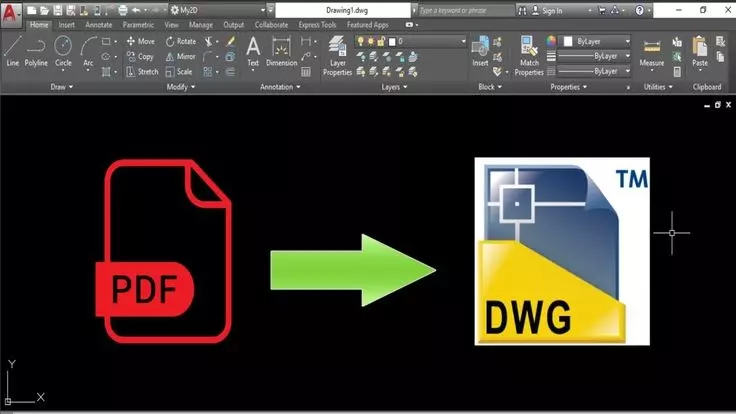Select the Rectangle draw tool

[x=107, y=41]
